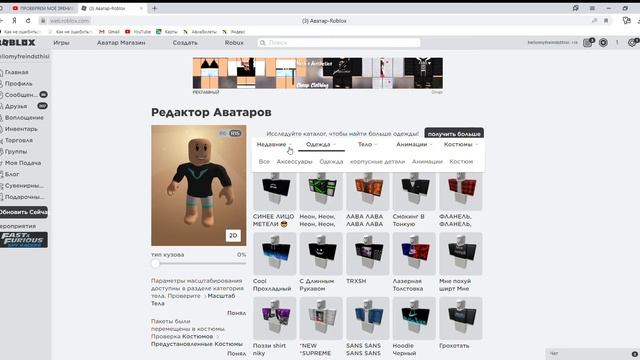Open the Авиабилеты bookmark
The height and width of the screenshot is (360, 640).
click(200, 31)
